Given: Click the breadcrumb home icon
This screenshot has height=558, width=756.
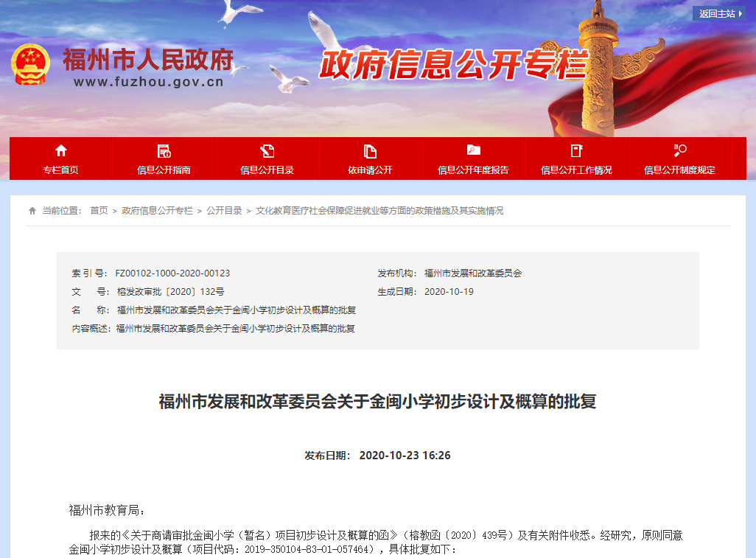Looking at the screenshot, I should [x=32, y=211].
